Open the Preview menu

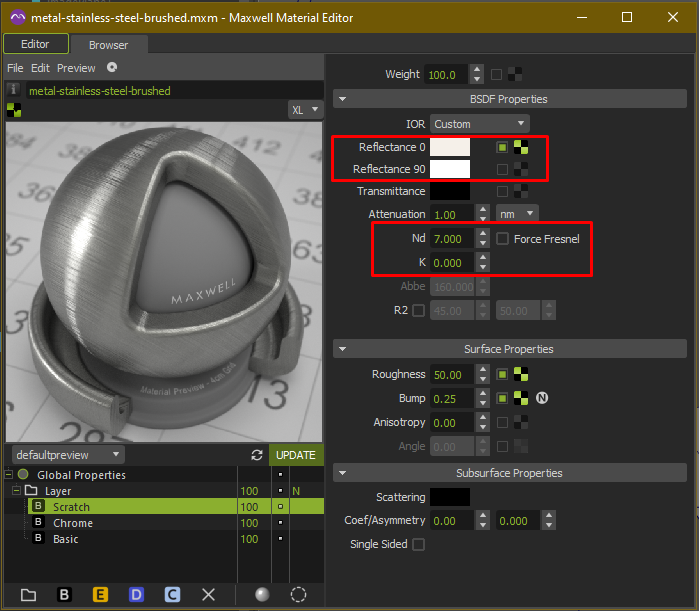click(76, 68)
